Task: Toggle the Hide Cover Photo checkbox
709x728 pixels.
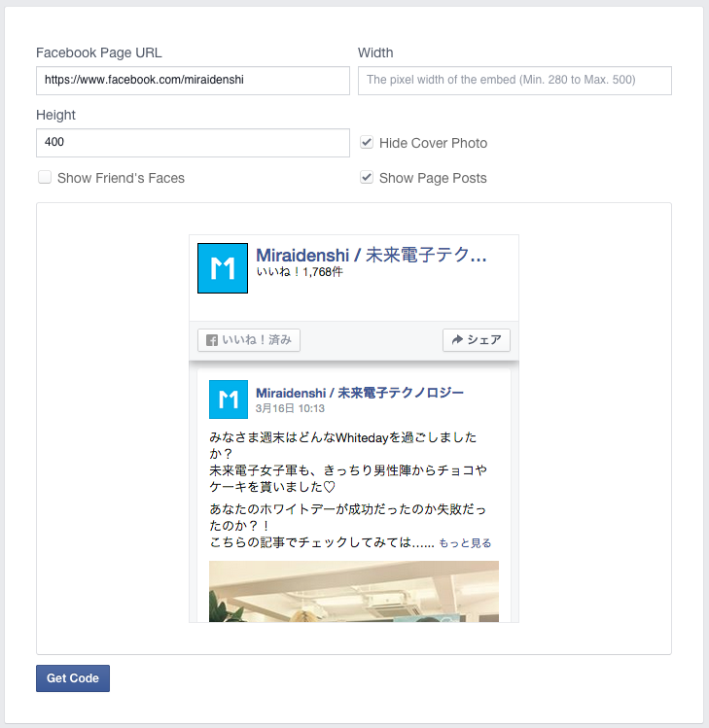Action: (367, 142)
